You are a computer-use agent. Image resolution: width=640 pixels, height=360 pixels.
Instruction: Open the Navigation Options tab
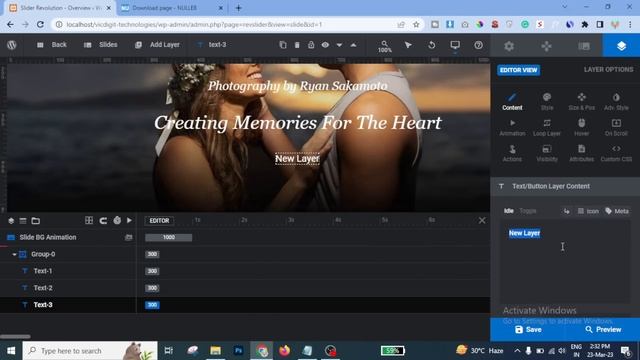click(x=546, y=46)
